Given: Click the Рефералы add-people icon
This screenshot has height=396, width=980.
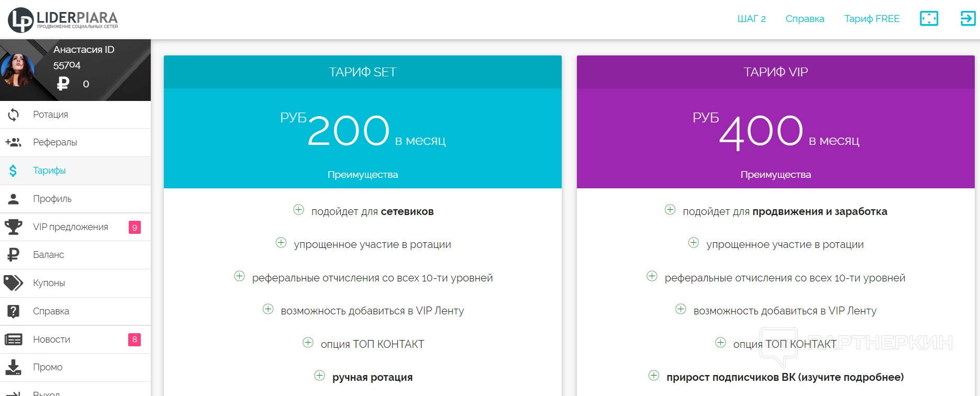Looking at the screenshot, I should (13, 142).
